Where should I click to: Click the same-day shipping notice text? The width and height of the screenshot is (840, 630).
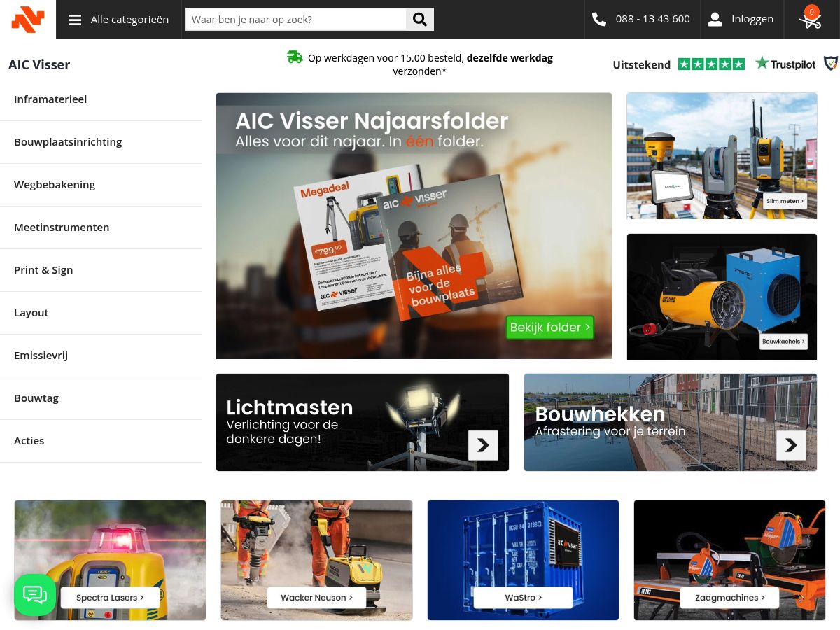(x=430, y=64)
